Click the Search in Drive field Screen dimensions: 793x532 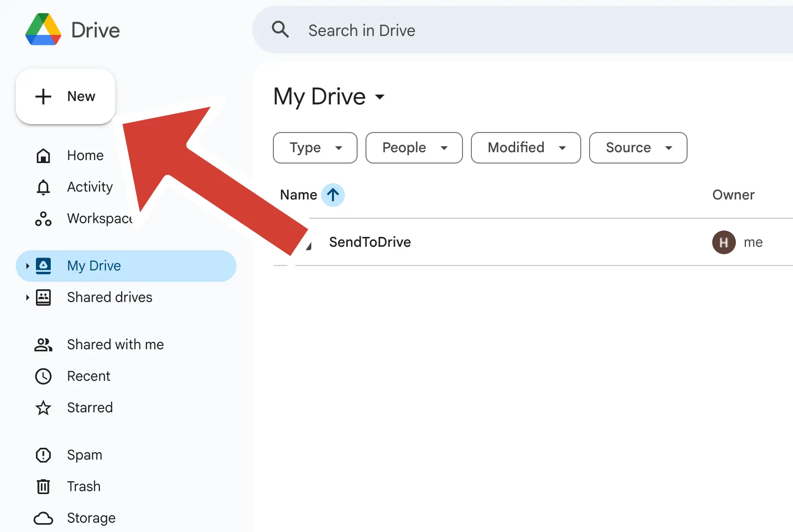[443, 30]
